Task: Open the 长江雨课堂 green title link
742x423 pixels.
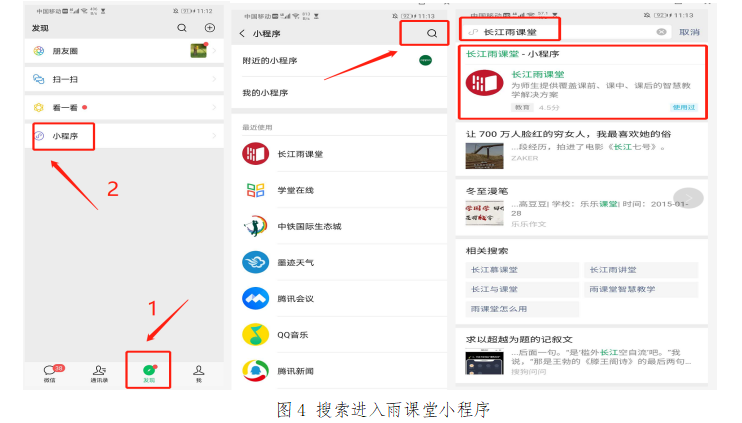Action: [538, 74]
